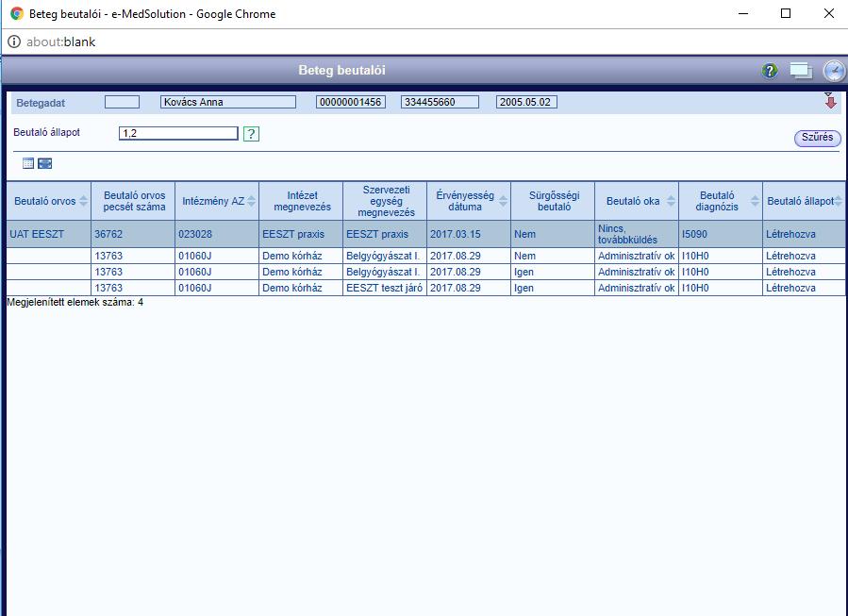Image resolution: width=848 pixels, height=616 pixels.
Task: Click the patient name field Kovács Anna
Action: (228, 102)
